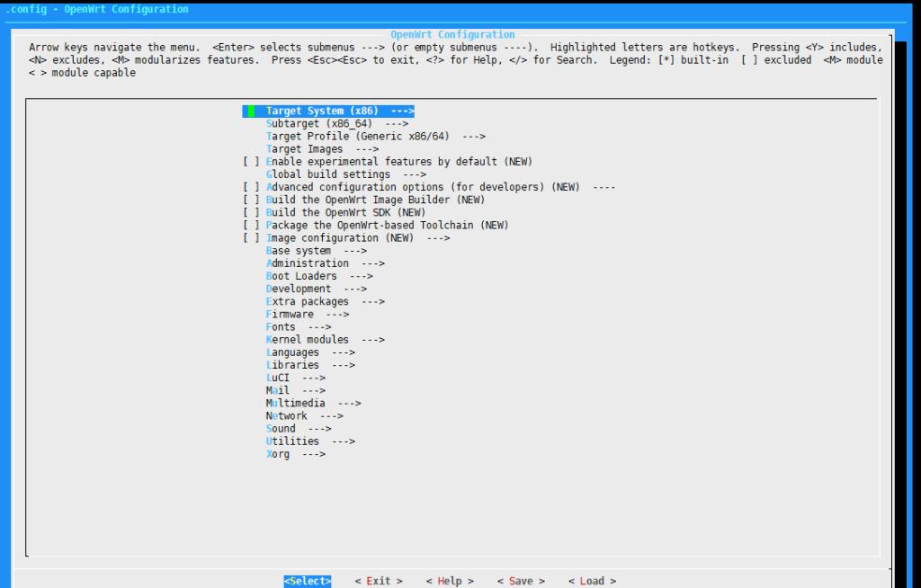Expand the Firmware submenu
The width and height of the screenshot is (921, 588).
click(308, 315)
